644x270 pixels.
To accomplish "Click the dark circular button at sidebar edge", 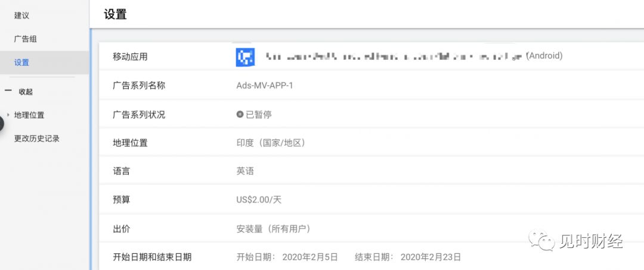I will tap(1, 124).
